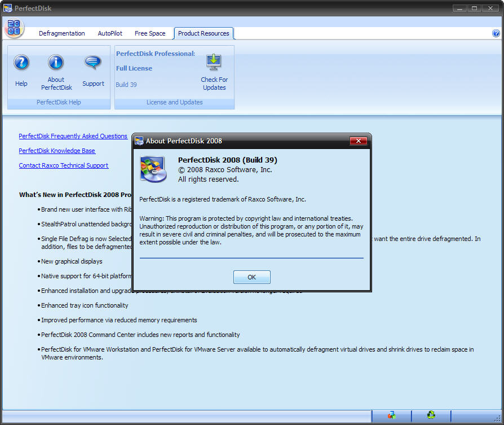Click the 'Build 39' text in ribbon
504x425 pixels.
(126, 85)
